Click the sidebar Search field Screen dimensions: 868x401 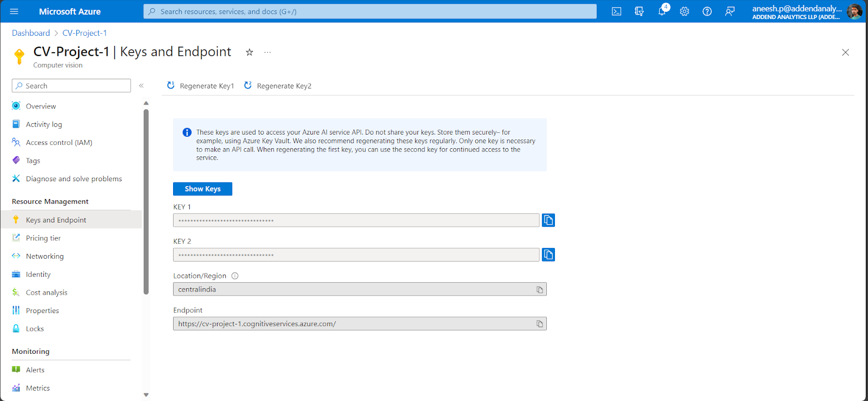point(71,86)
